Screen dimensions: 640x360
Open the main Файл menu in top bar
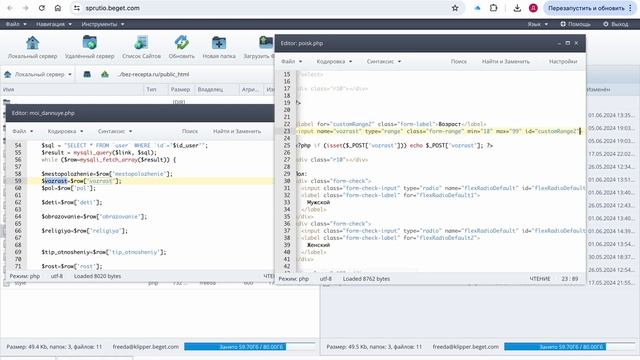[16, 24]
